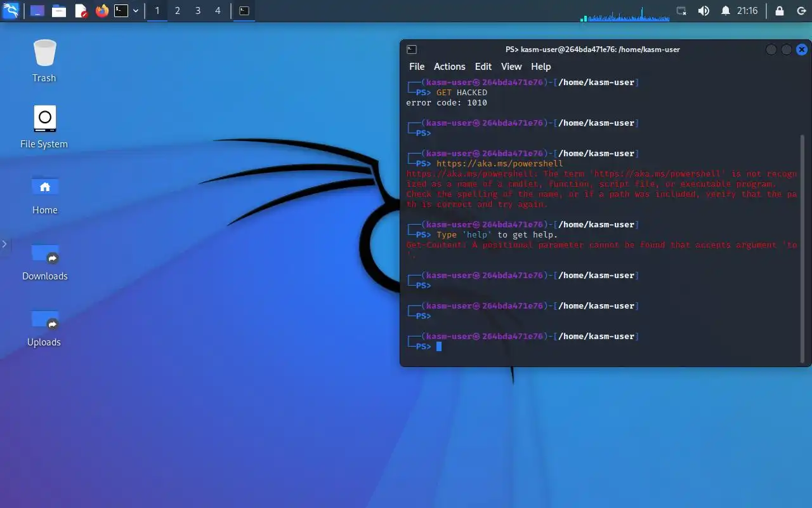Screen dimensions: 812x508
Task: Open the View menu in terminal
Action: pyautogui.click(x=511, y=67)
